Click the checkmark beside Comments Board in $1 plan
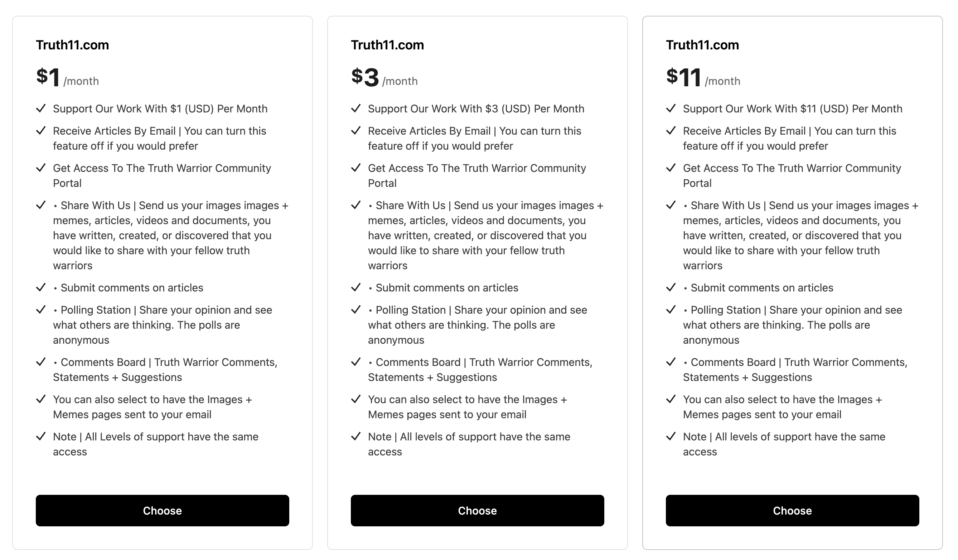The height and width of the screenshot is (560, 958). click(42, 363)
